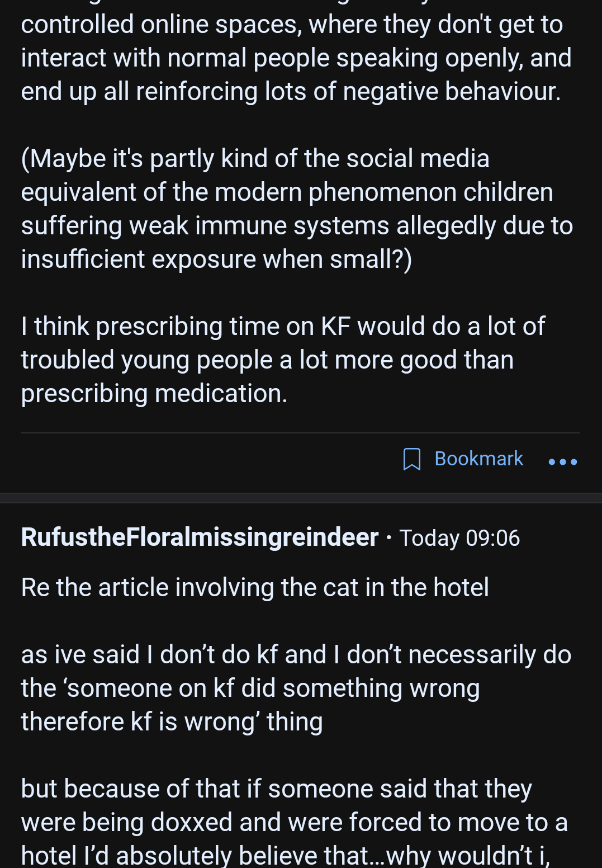Tap the text "prescribing medication."

point(154,393)
